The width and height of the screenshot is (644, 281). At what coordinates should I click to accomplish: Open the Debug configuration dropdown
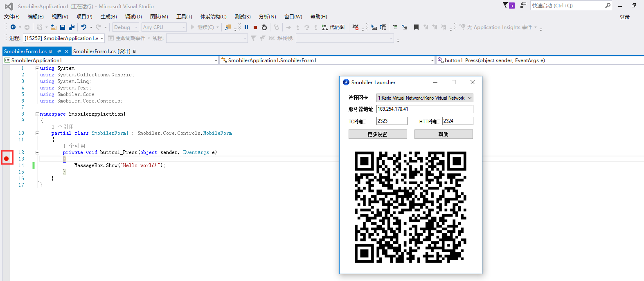coord(126,27)
